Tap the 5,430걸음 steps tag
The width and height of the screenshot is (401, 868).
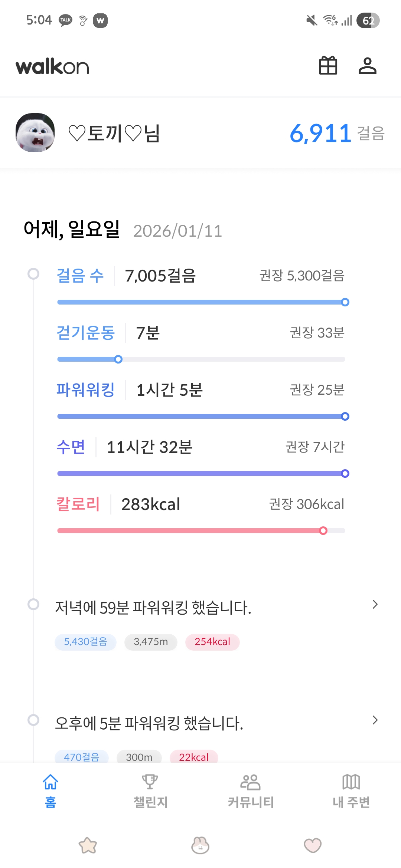pyautogui.click(x=85, y=642)
